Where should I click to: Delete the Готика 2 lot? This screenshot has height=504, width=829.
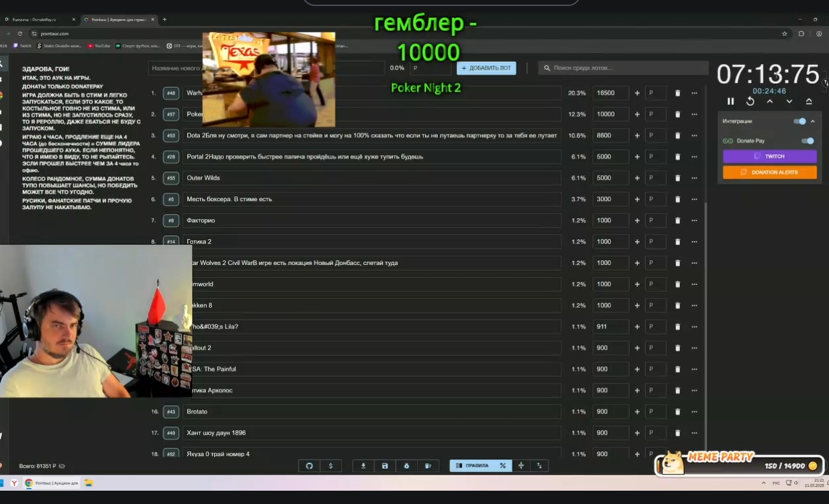click(678, 242)
